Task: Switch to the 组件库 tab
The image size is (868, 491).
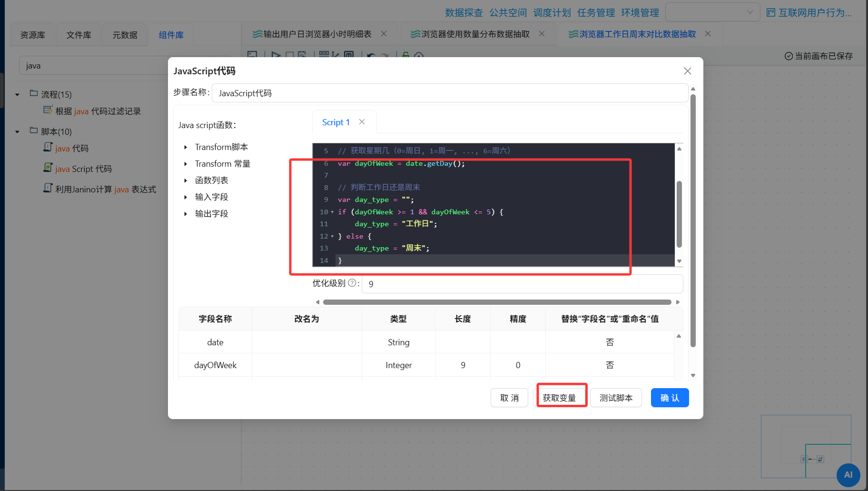Action: [x=171, y=35]
